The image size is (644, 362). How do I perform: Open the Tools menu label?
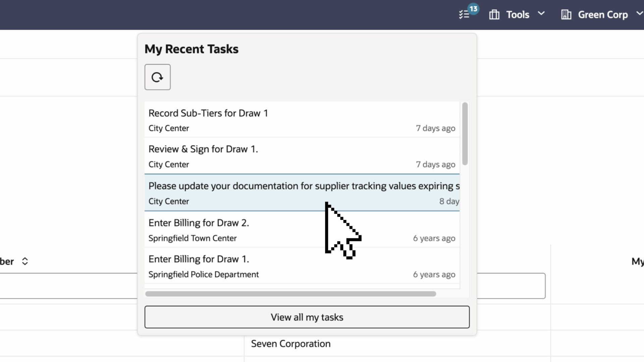point(518,15)
